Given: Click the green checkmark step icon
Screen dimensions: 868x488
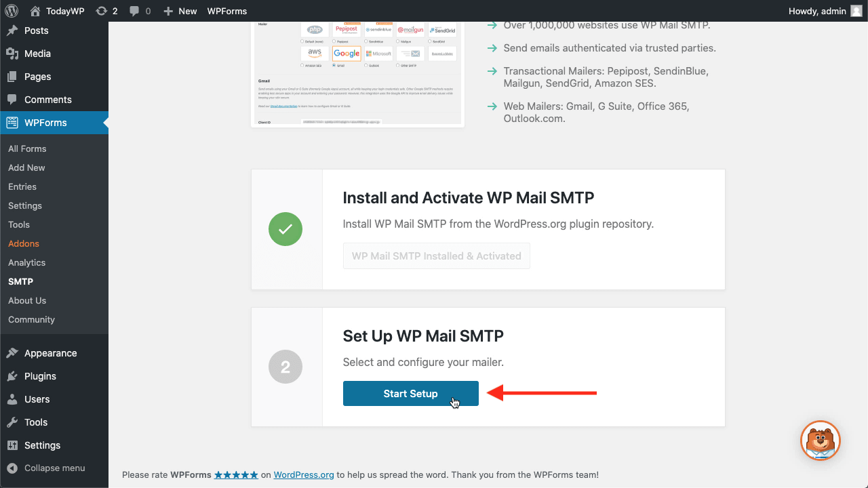Looking at the screenshot, I should click(x=285, y=229).
